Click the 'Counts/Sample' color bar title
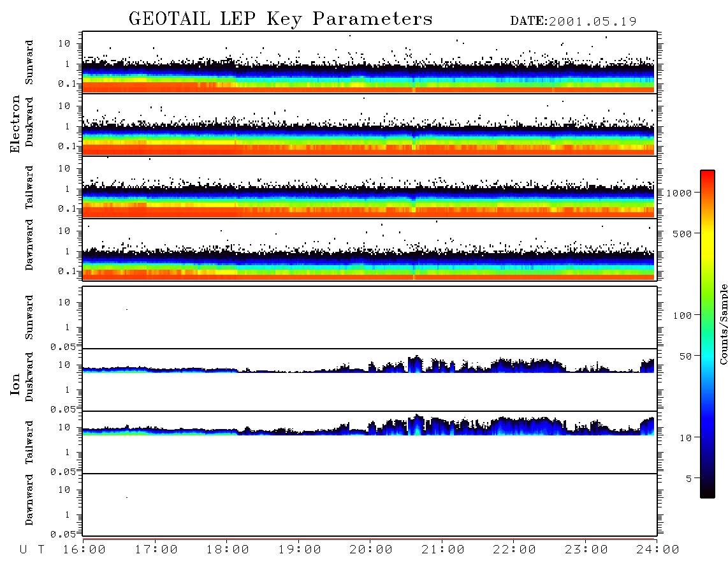This screenshot has width=728, height=561. 724,324
